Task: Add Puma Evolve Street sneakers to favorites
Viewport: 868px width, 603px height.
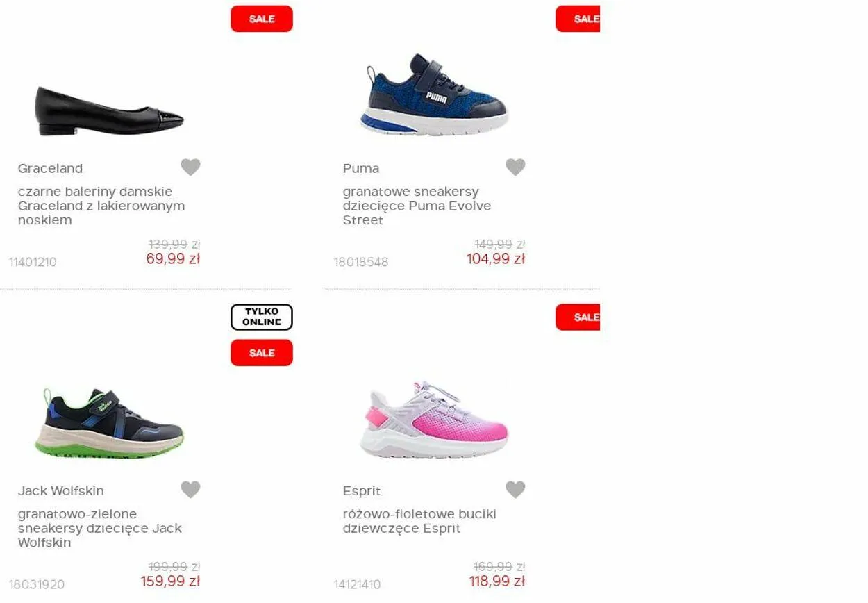Action: 515,167
